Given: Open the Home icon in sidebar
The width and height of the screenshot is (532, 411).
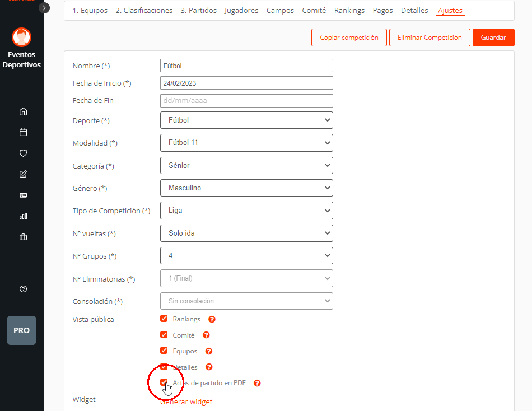Looking at the screenshot, I should (23, 111).
